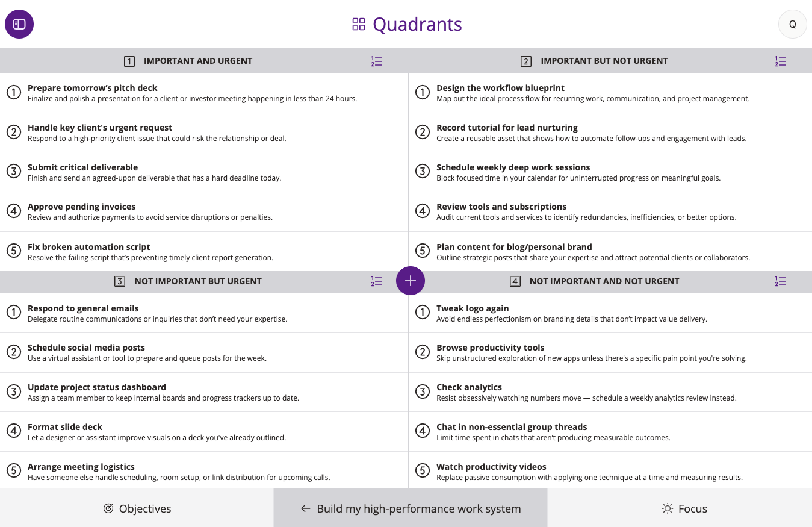Toggle 'Arrange meeting logistics' number circle
The height and width of the screenshot is (527, 812).
(14, 472)
